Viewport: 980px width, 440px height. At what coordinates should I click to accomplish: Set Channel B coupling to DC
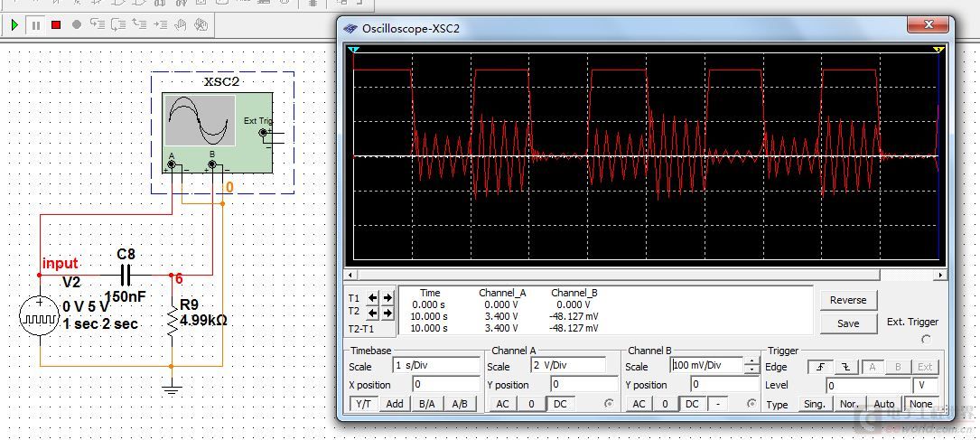click(x=692, y=404)
